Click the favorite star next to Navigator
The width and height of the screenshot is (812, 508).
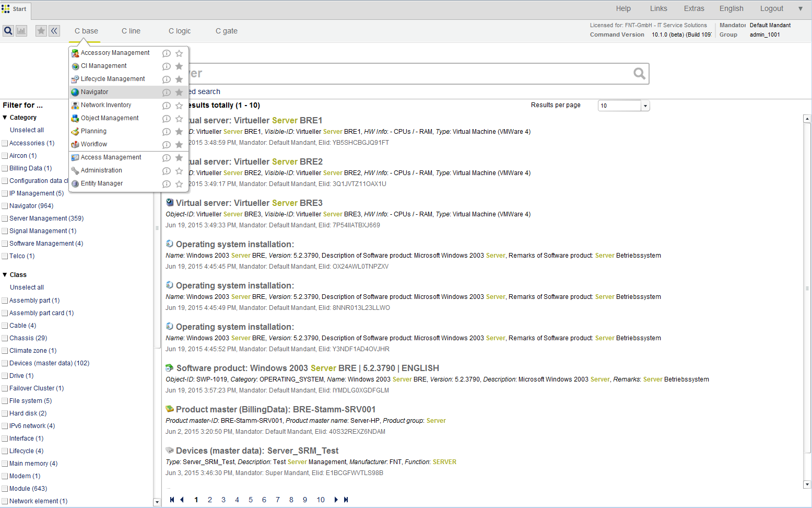179,93
